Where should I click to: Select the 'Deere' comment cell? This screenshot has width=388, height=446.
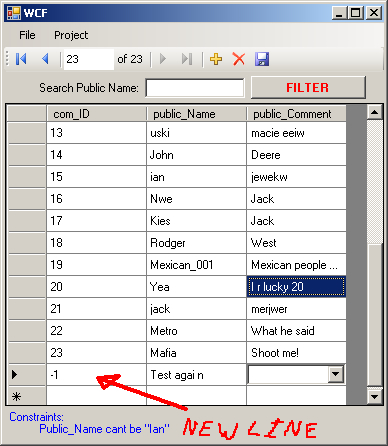click(x=296, y=155)
